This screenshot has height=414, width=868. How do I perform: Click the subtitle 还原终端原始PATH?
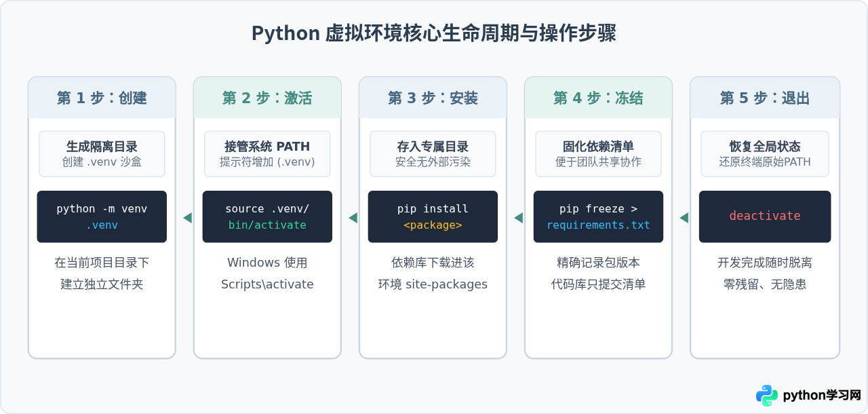pyautogui.click(x=765, y=162)
